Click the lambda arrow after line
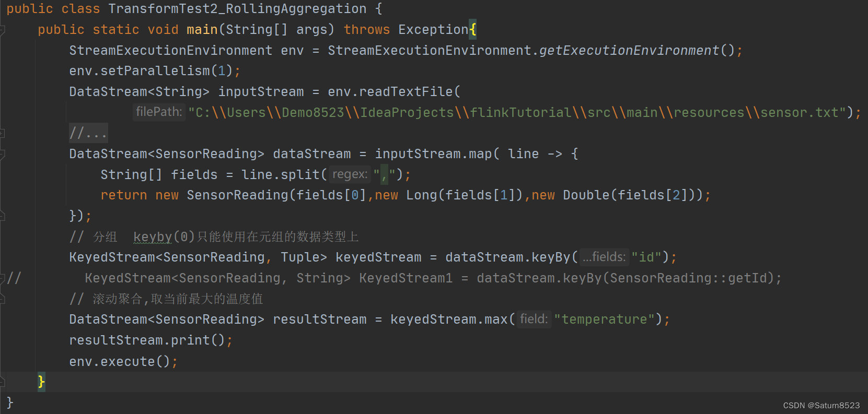Viewport: 868px width, 414px height. pyautogui.click(x=555, y=154)
